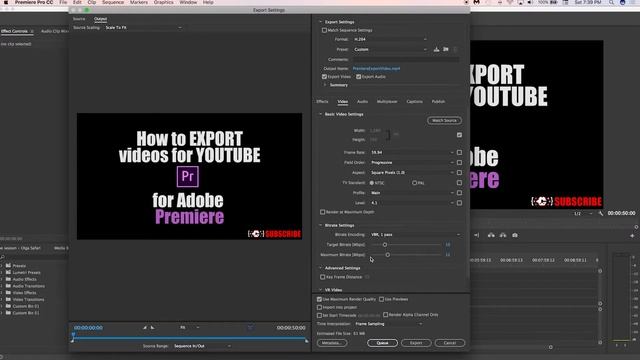The width and height of the screenshot is (640, 360).
Task: Switch to the Captions tab
Action: 414,102
